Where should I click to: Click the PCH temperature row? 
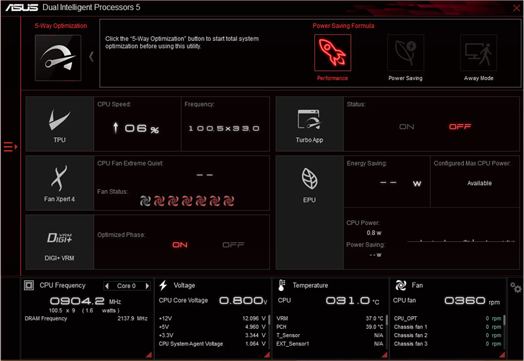click(x=330, y=327)
